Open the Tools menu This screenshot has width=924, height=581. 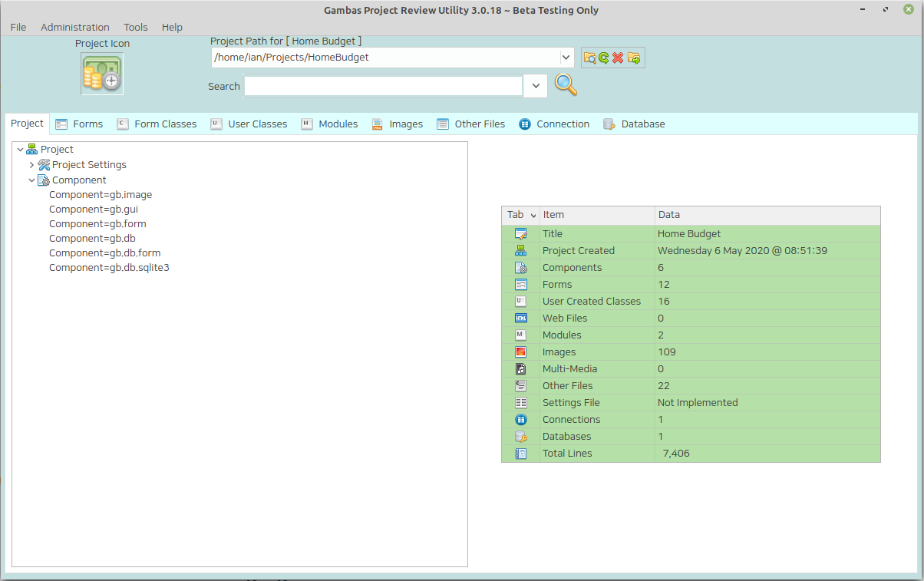(136, 27)
